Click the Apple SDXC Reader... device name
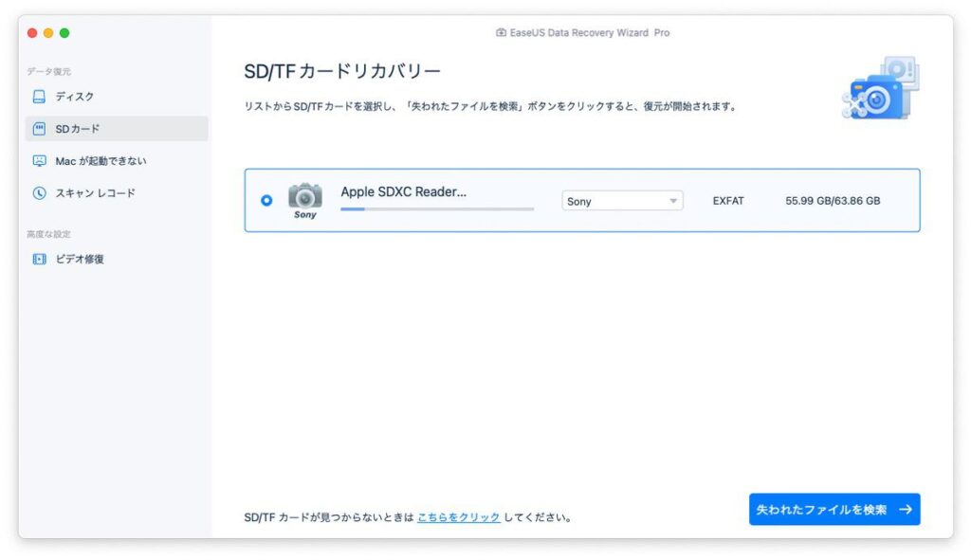Viewport: 971px width, 560px height. [x=404, y=191]
